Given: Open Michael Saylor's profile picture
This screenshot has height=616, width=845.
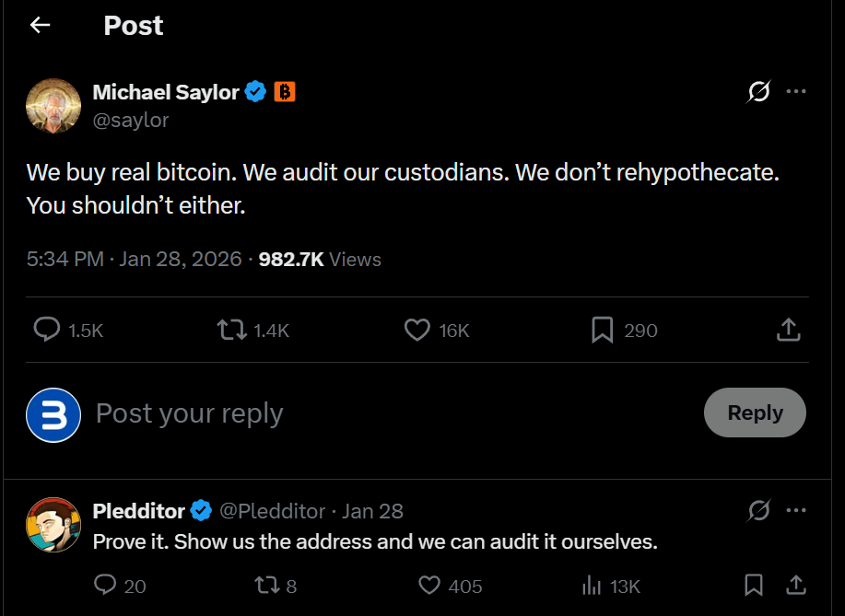Looking at the screenshot, I should point(53,105).
